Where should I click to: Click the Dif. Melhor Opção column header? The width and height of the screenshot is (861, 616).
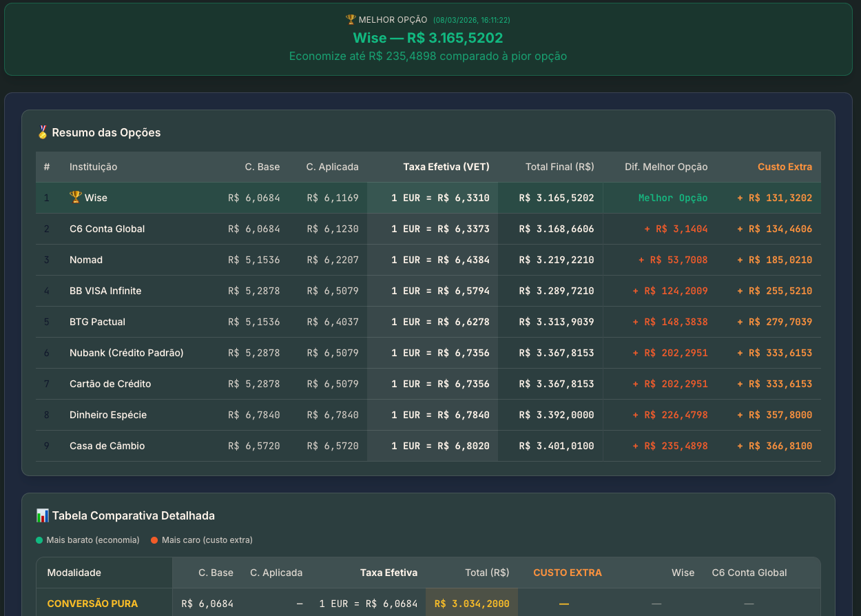pyautogui.click(x=666, y=167)
